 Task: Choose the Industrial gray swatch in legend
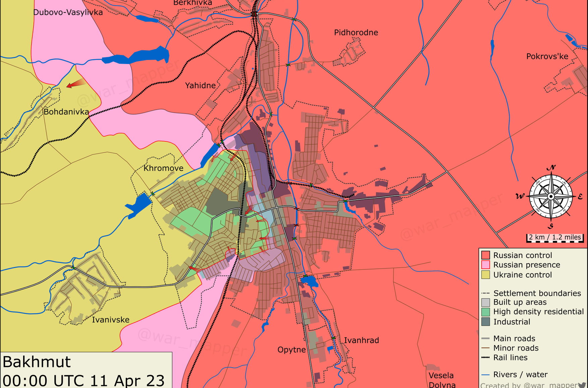(485, 322)
